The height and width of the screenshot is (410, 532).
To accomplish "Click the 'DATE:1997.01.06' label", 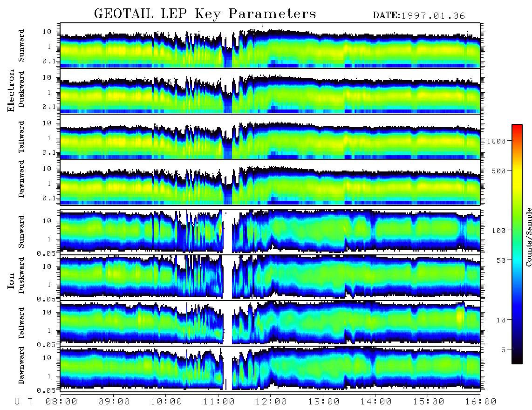I will click(x=419, y=16).
